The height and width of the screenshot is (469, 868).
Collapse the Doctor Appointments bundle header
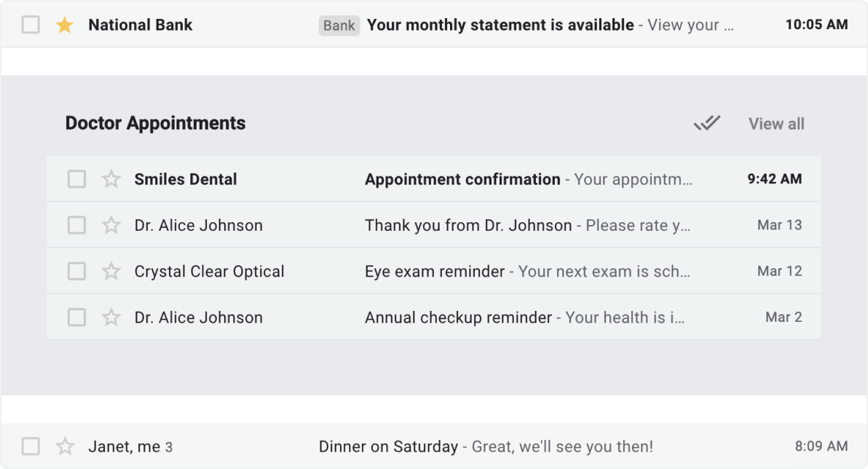click(155, 122)
